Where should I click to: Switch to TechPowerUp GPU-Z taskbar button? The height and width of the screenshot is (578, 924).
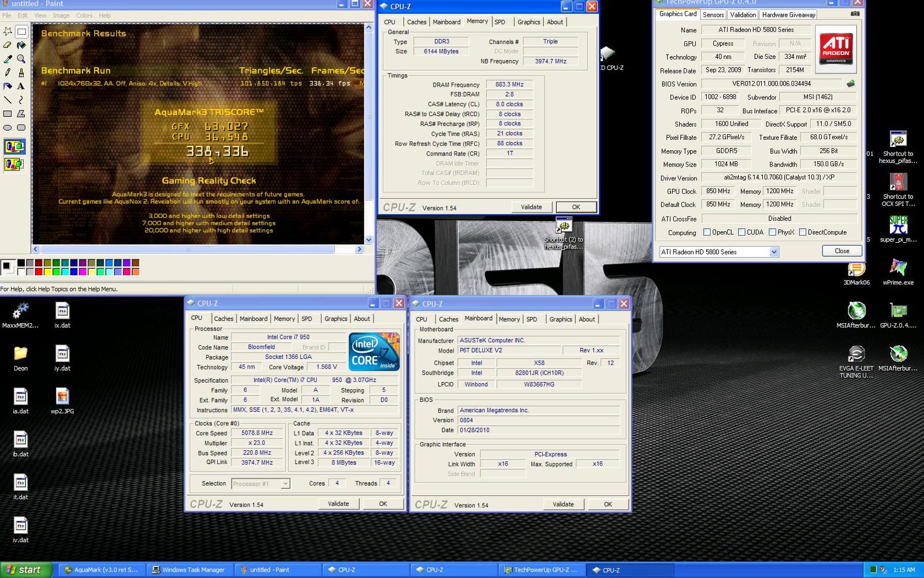coord(541,570)
